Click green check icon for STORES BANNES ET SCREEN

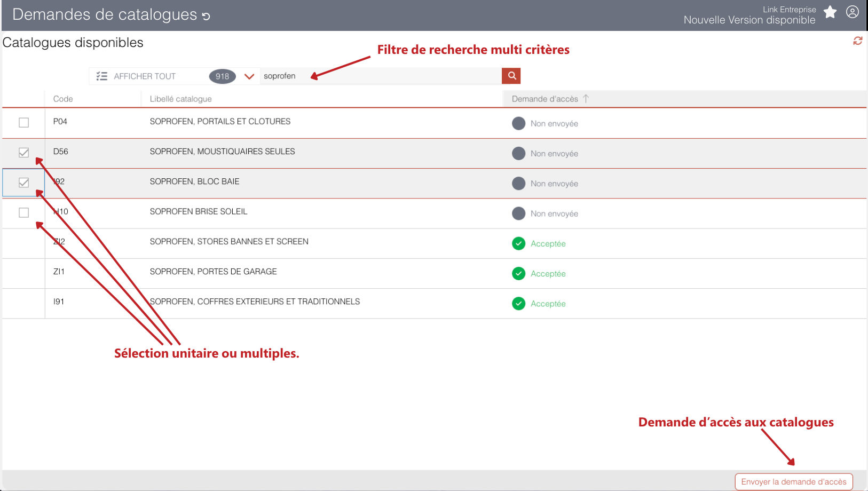519,243
